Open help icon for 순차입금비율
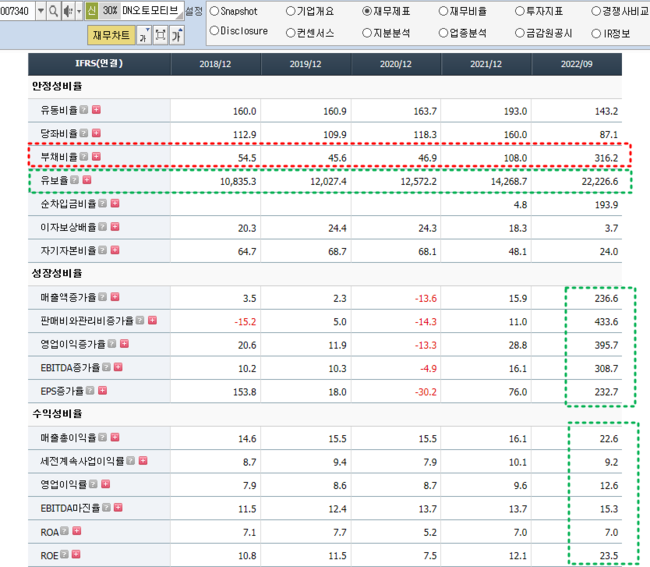The height and width of the screenshot is (567, 650). 103,204
